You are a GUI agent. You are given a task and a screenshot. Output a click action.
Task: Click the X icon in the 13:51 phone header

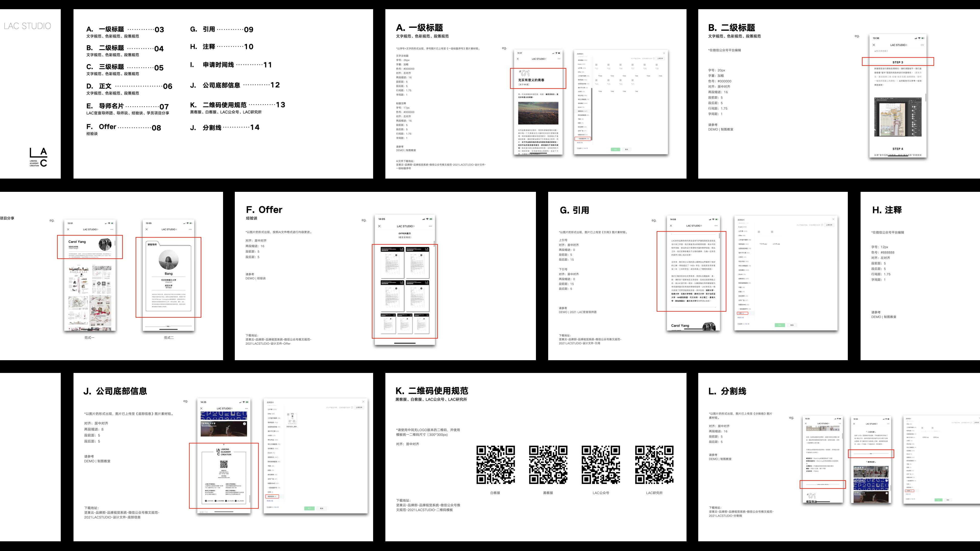pyautogui.click(x=68, y=229)
